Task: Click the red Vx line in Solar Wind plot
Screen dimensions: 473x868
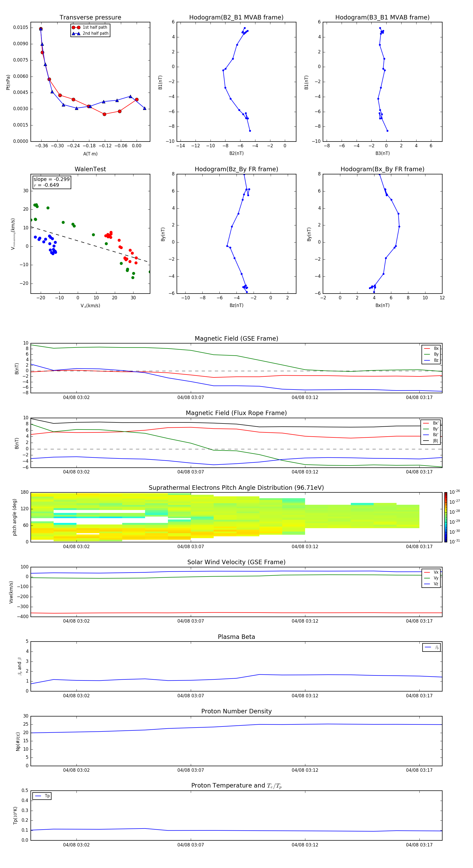Action: 236,613
